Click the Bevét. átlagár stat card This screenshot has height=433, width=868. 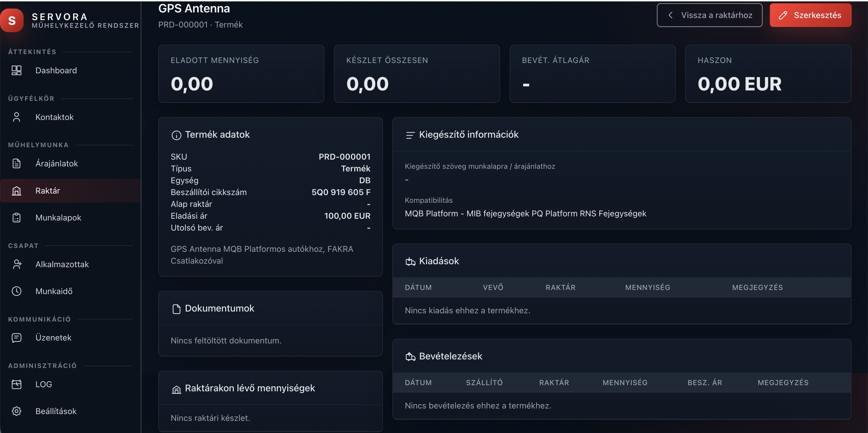coord(592,74)
